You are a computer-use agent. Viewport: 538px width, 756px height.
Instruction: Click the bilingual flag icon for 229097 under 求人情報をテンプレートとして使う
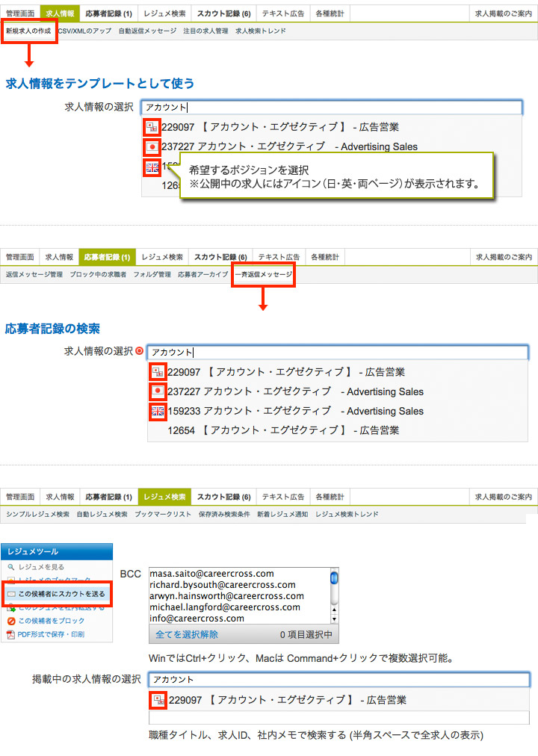(152, 127)
